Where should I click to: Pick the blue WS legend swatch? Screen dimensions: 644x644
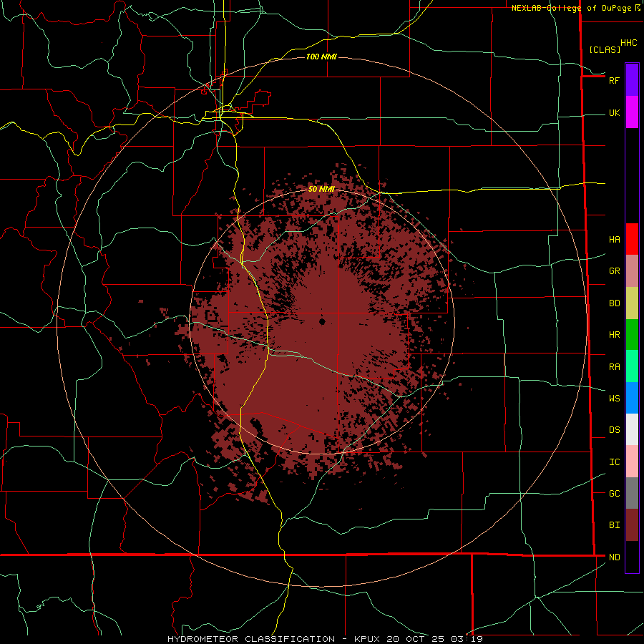pyautogui.click(x=632, y=398)
